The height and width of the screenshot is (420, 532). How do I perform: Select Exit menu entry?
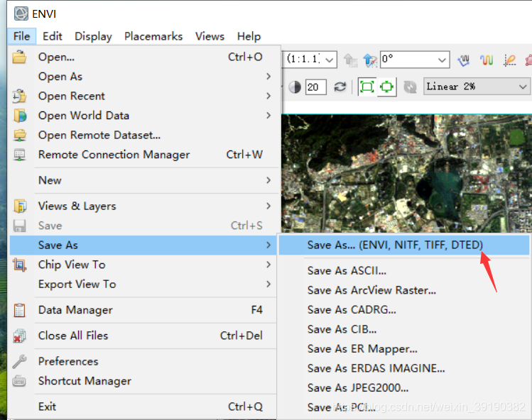coord(144,407)
